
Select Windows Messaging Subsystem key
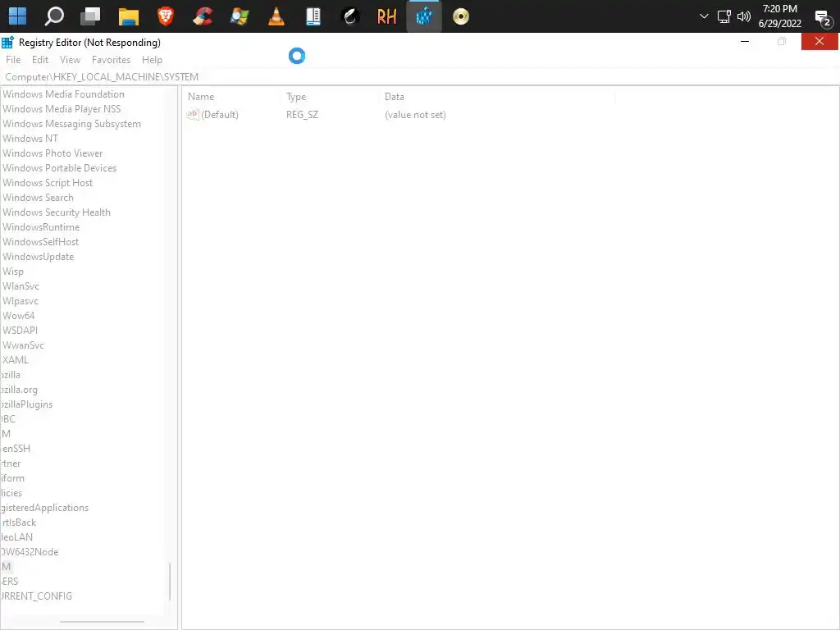point(72,124)
